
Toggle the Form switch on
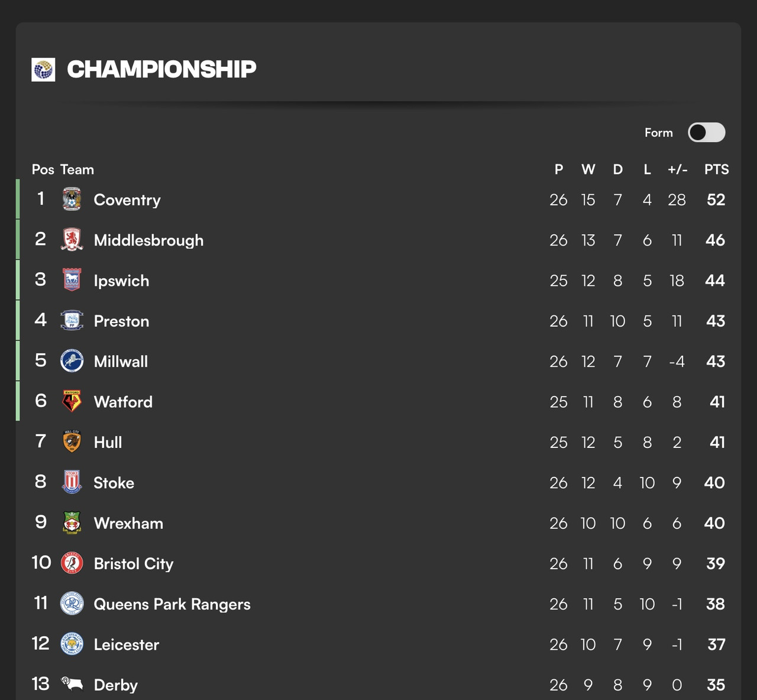click(x=706, y=133)
